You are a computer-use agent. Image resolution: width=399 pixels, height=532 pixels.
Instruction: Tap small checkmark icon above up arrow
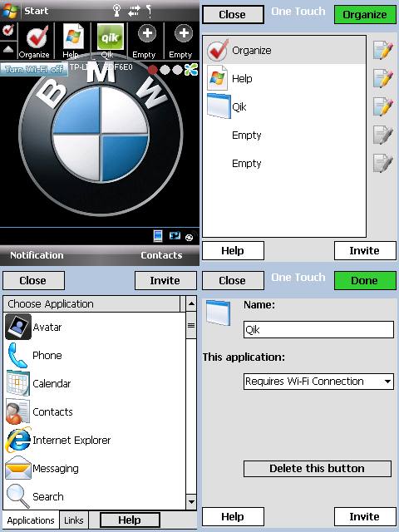coord(7,31)
